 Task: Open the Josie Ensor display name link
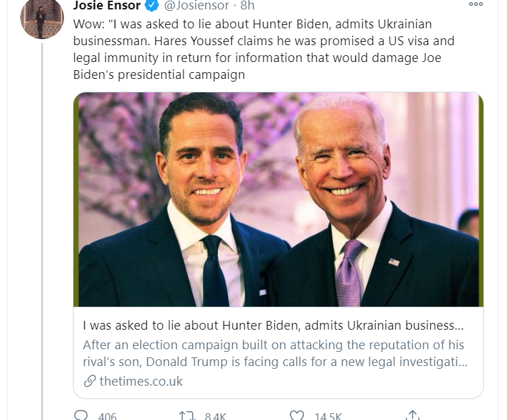pyautogui.click(x=107, y=7)
